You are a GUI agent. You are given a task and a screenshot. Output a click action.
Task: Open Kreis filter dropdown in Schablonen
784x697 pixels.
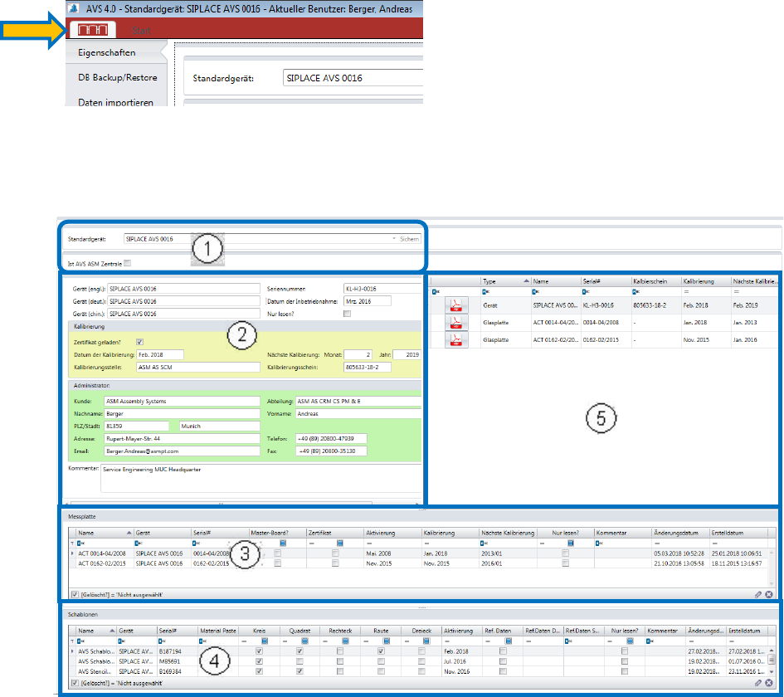tap(265, 641)
